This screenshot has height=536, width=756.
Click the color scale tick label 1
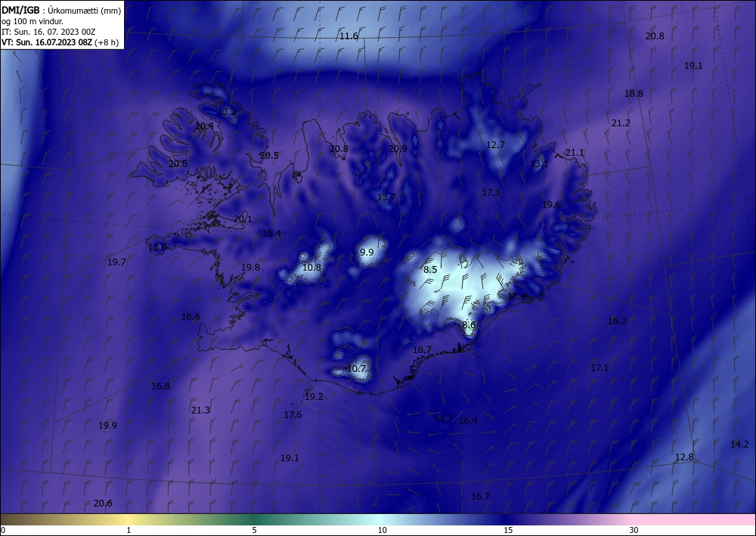pyautogui.click(x=129, y=531)
